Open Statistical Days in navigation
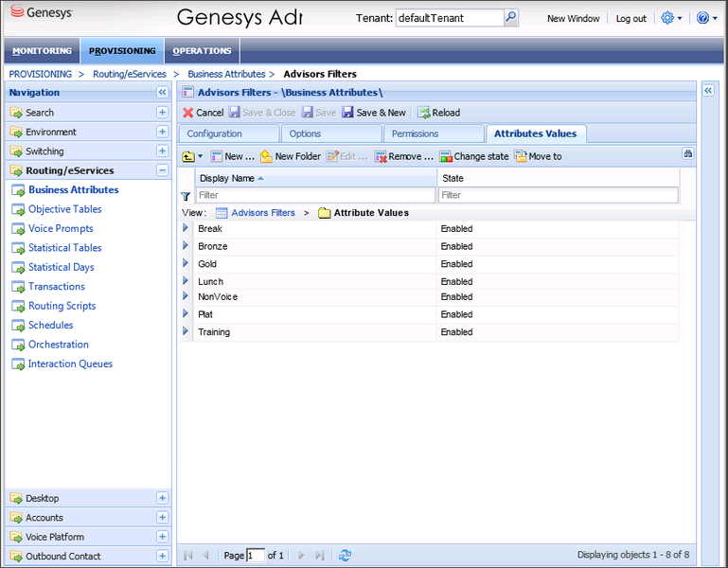Viewport: 728px width, 568px height. [x=61, y=267]
